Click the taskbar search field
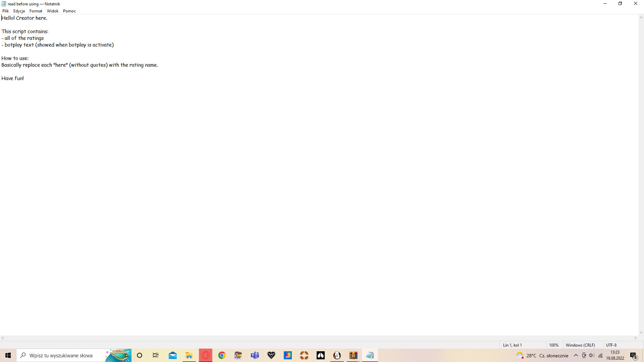644x362 pixels. coord(61,355)
